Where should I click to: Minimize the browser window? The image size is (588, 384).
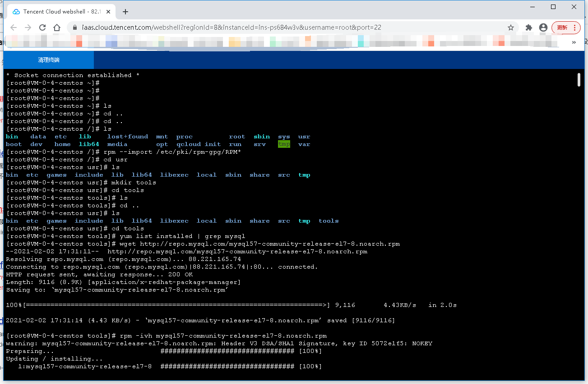point(532,7)
